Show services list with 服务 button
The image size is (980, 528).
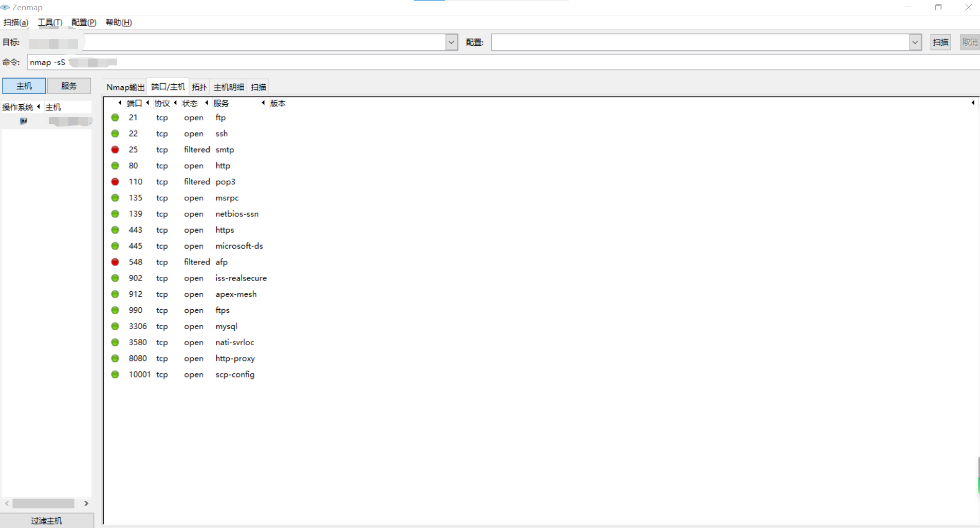tap(69, 86)
